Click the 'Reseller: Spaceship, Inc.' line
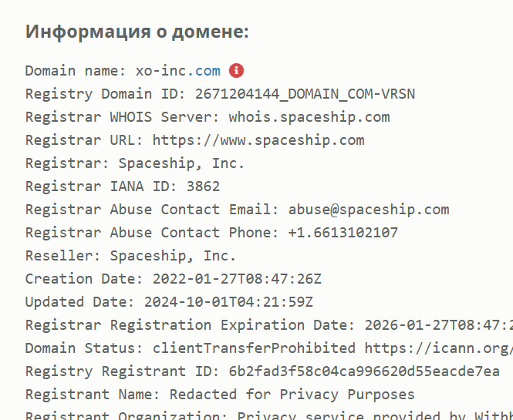Screen dimensions: 513x420 pos(130,256)
